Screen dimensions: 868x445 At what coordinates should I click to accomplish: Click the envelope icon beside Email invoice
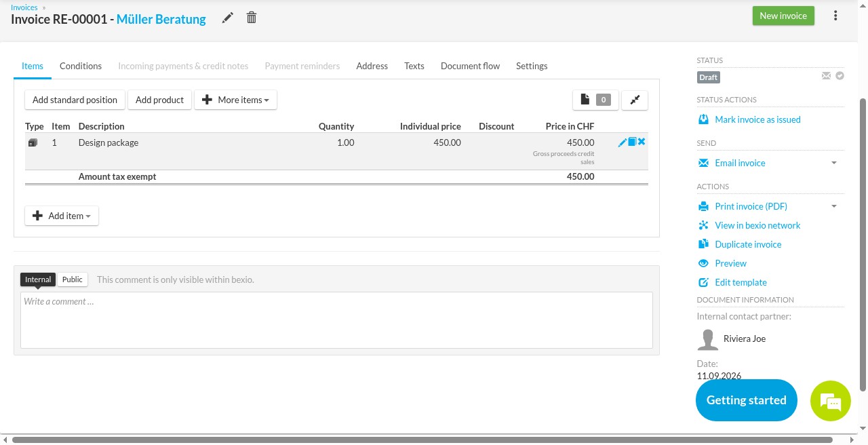tap(703, 163)
